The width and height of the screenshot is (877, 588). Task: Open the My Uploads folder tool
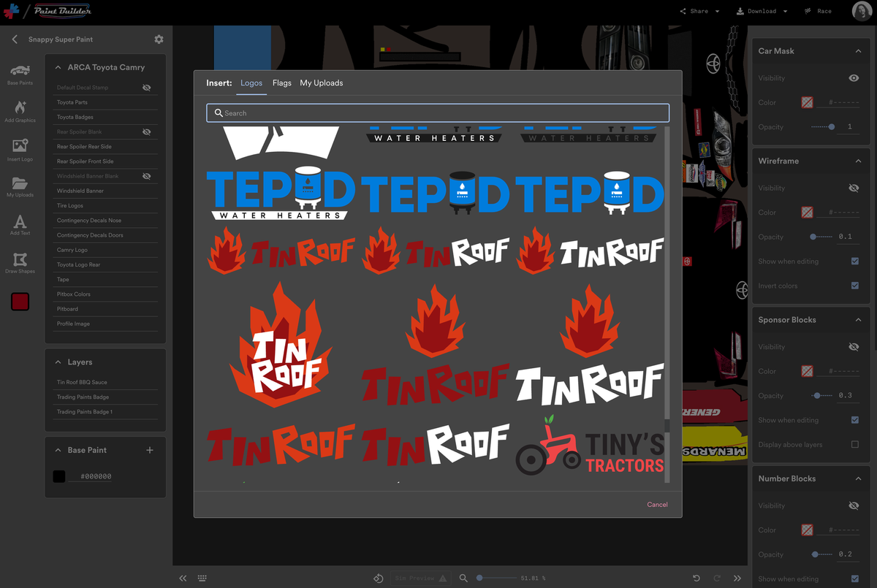pos(20,186)
